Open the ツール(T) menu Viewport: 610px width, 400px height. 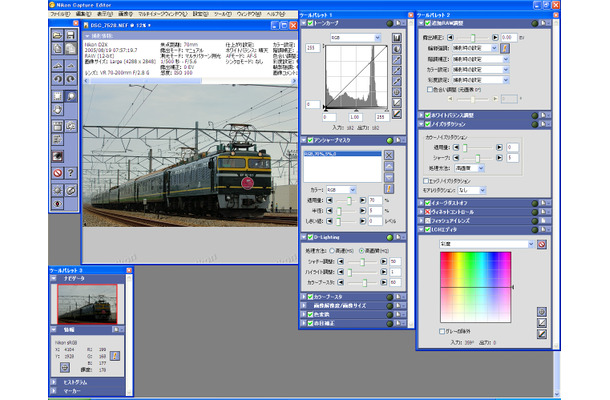[x=223, y=14]
